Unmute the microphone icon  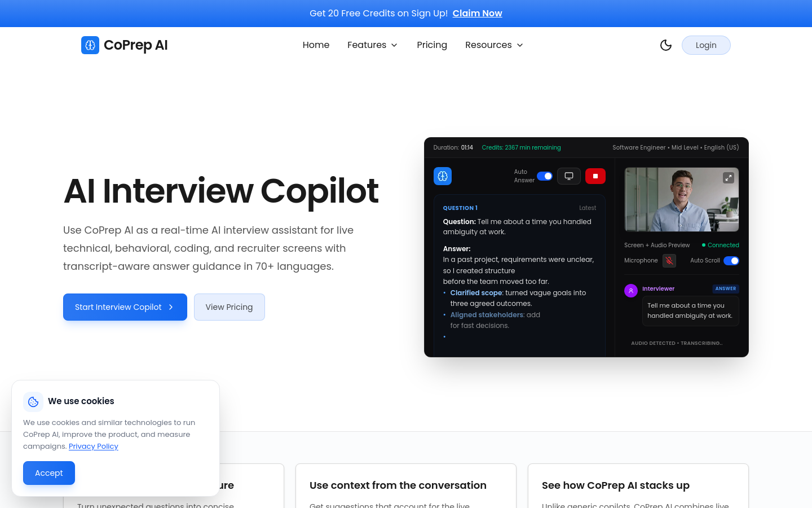pos(669,261)
